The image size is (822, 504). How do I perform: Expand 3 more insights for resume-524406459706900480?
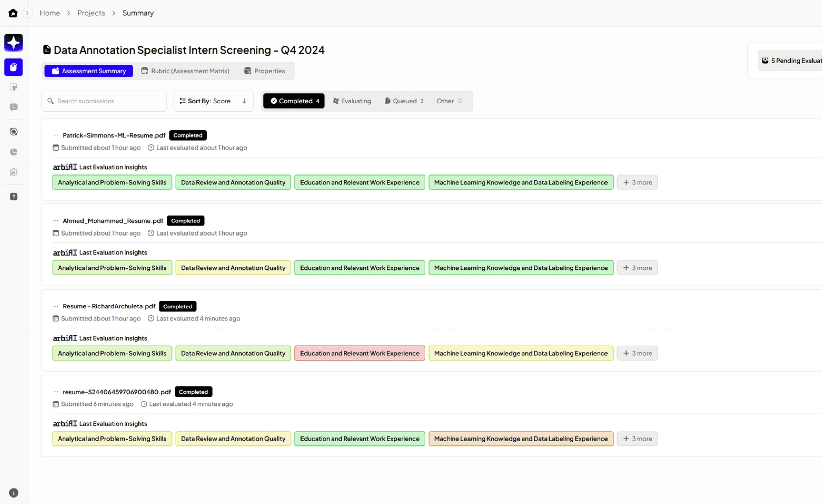point(637,439)
